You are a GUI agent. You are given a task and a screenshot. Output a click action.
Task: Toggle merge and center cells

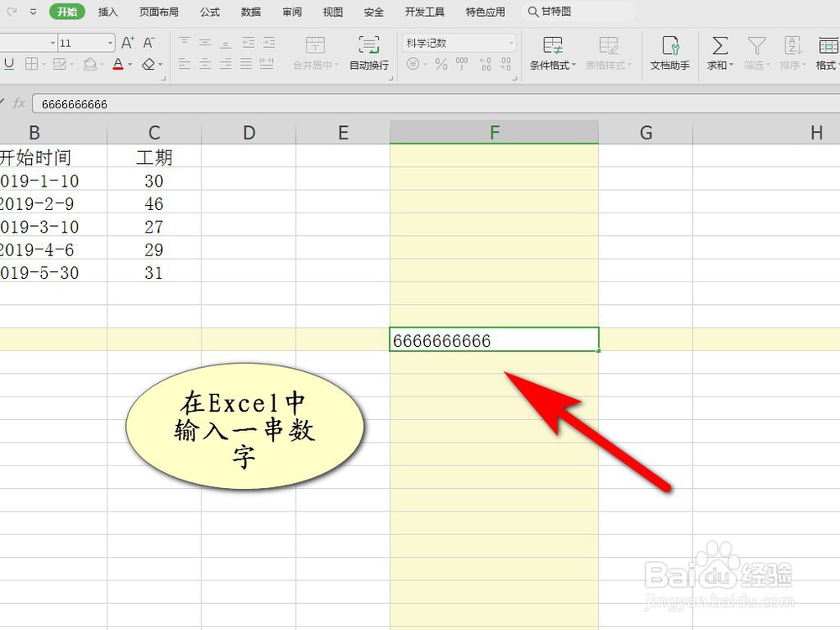[314, 49]
